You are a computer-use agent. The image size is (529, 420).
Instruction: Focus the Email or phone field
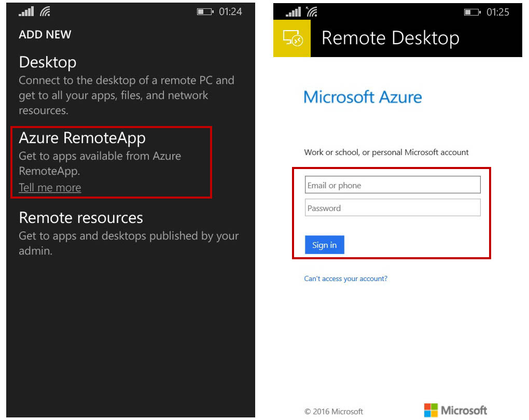[393, 185]
